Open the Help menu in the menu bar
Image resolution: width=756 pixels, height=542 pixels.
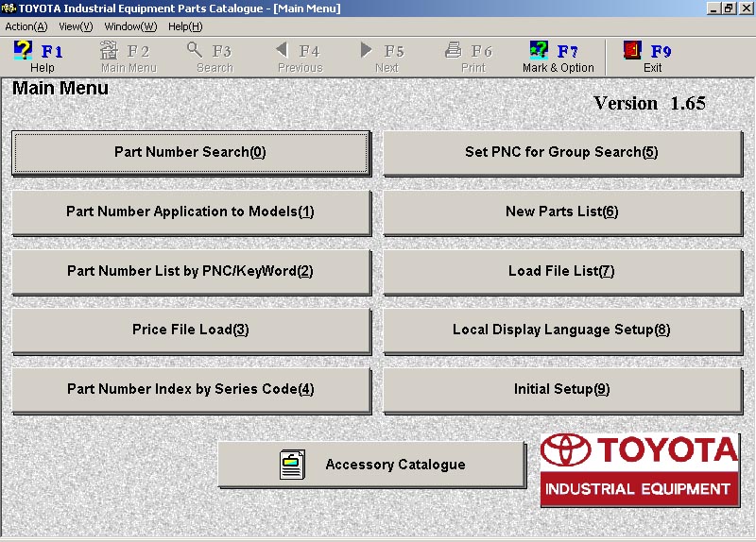[x=185, y=27]
